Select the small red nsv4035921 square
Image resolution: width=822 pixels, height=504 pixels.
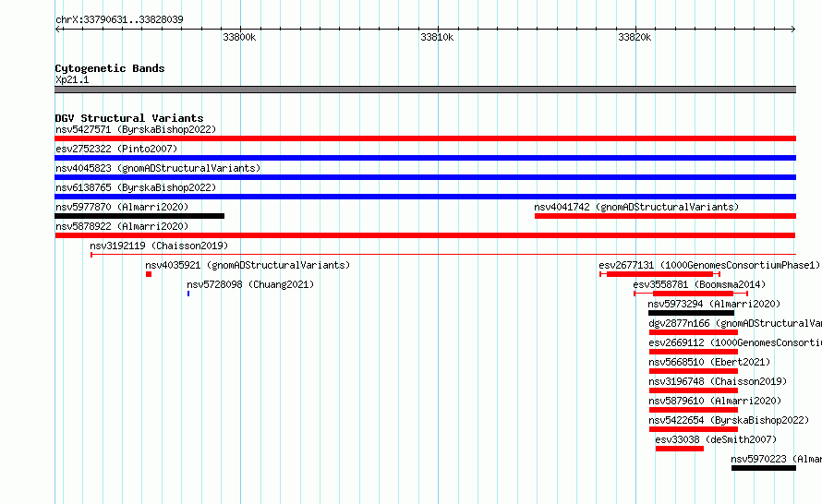149,274
